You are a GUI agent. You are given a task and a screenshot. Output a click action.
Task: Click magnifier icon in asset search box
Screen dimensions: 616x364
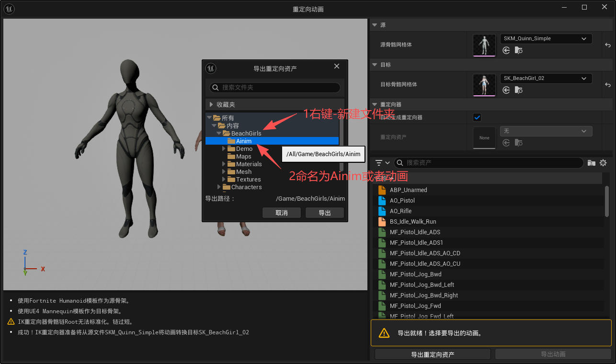pos(400,163)
